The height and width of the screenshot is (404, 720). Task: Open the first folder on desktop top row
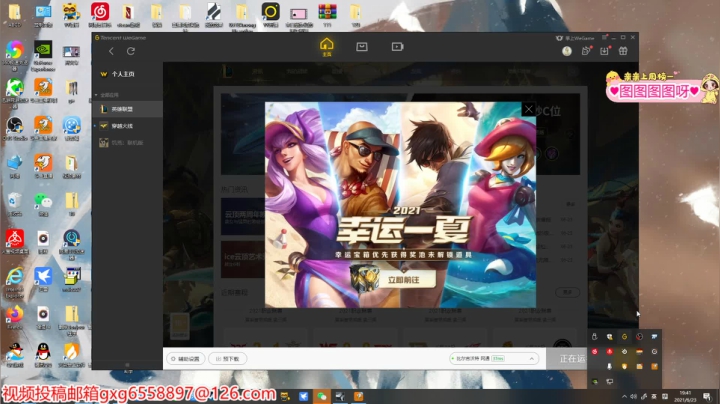(15, 15)
